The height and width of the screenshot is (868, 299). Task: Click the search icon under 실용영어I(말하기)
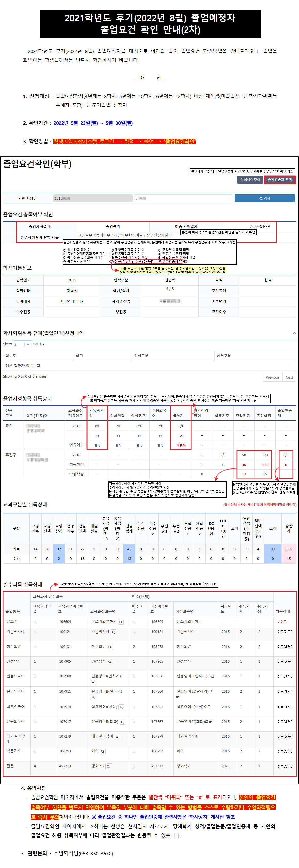[93, 682]
